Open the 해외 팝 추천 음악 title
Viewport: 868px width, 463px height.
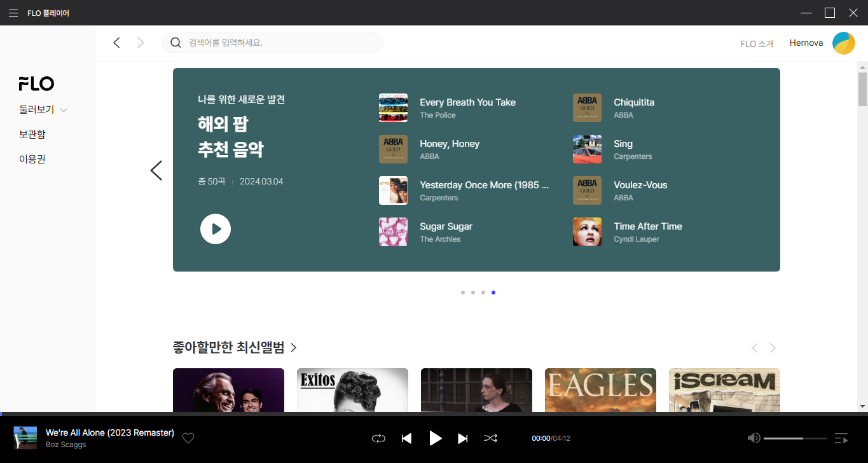(x=231, y=136)
